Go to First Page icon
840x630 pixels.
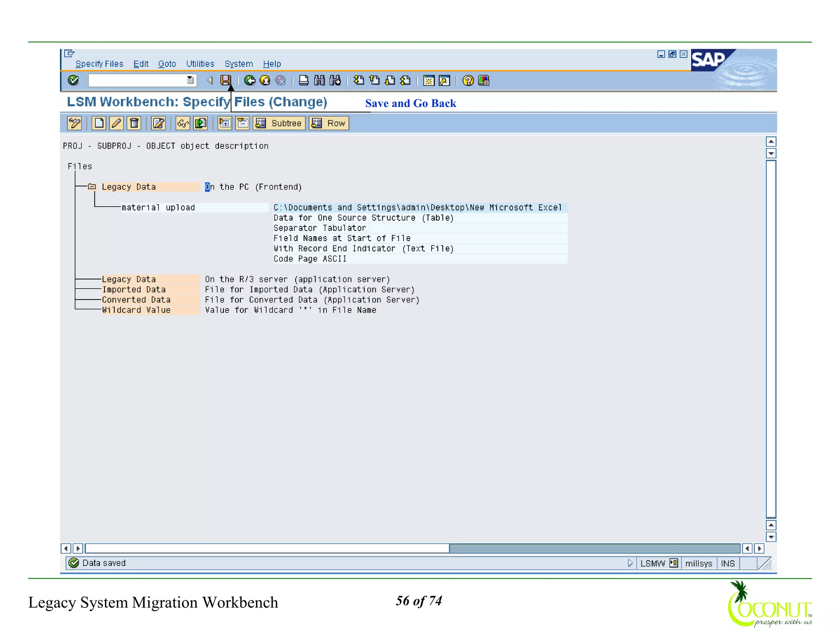click(x=358, y=80)
